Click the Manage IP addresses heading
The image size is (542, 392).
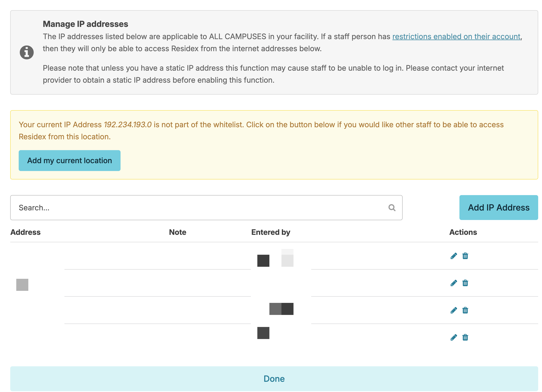(x=85, y=24)
